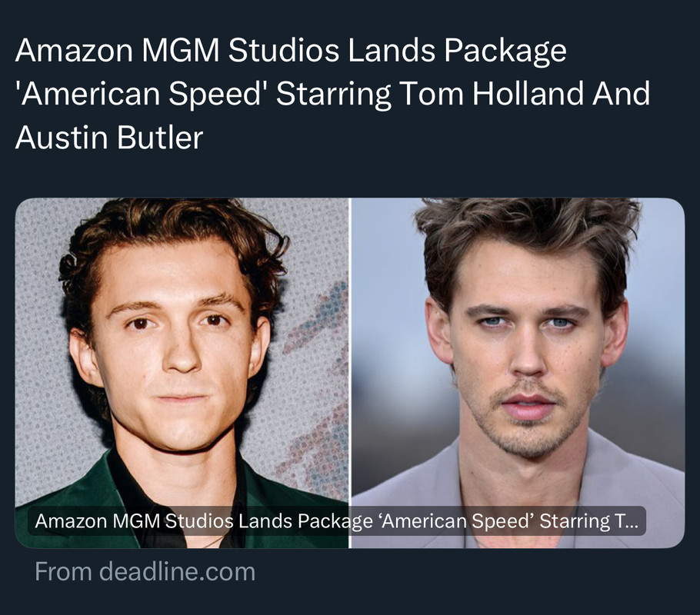Click the name 'Austin Butler' in the headline
700x615 pixels.
pyautogui.click(x=109, y=137)
